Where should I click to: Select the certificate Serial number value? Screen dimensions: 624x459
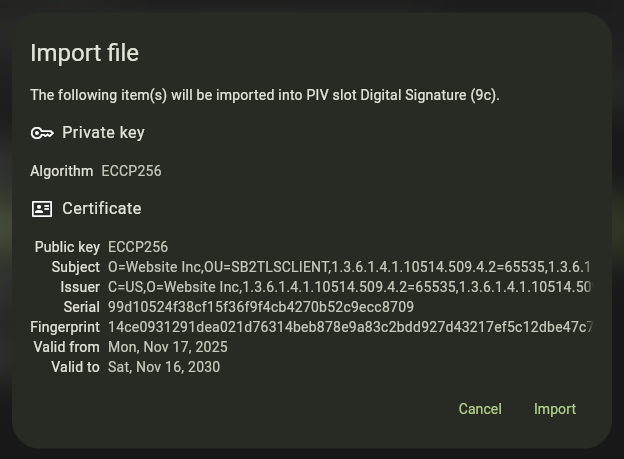coord(260,307)
